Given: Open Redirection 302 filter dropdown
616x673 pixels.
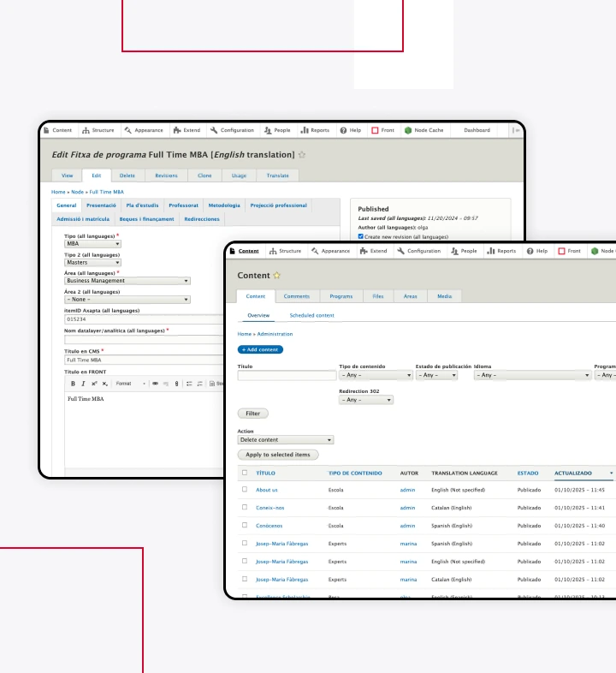Looking at the screenshot, I should 366,400.
